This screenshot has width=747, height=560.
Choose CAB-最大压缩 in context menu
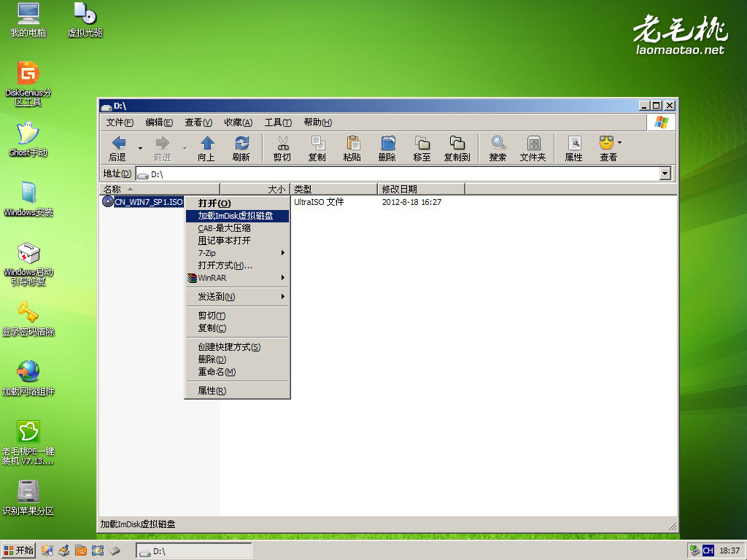pos(237,228)
